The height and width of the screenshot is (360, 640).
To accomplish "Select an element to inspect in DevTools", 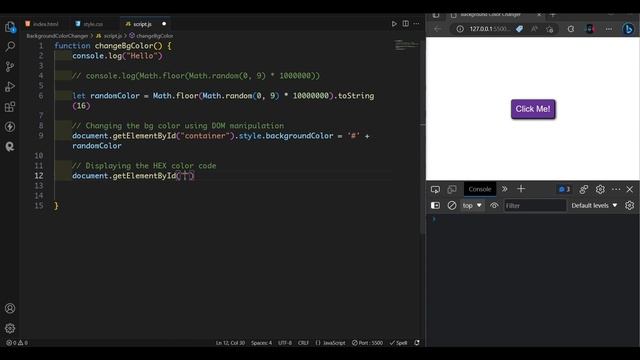I will tap(435, 189).
